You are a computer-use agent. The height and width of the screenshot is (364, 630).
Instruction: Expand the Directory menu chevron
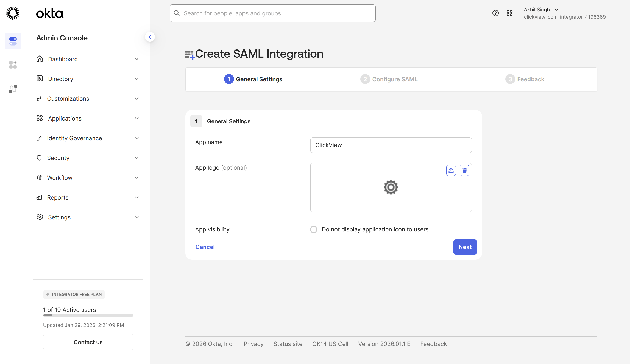coord(136,79)
